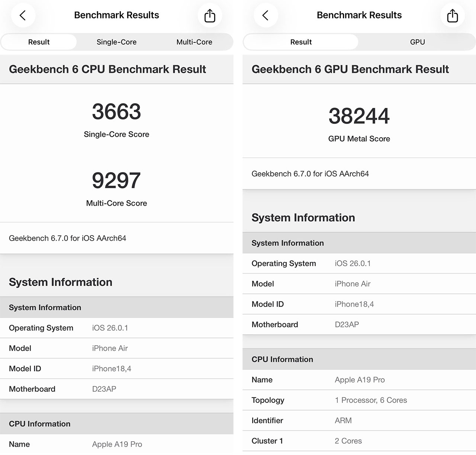476x455 pixels.
Task: Click iPhone18,4 model ID in CPU screen
Action: [x=112, y=369]
